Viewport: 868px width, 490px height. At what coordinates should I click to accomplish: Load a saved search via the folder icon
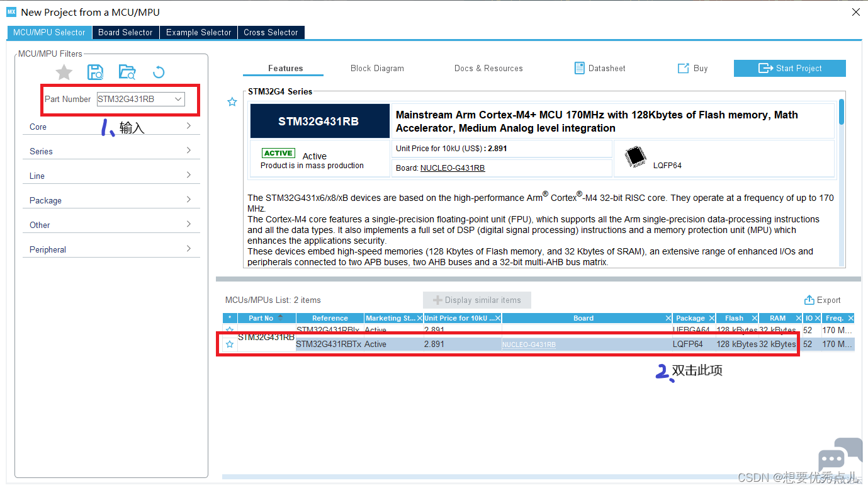tap(127, 72)
